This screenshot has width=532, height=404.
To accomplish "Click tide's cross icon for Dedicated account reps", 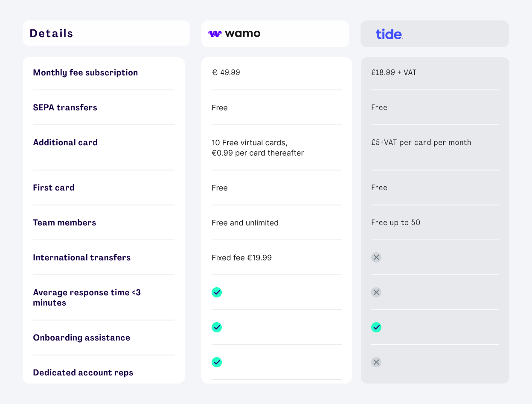I will click(376, 362).
